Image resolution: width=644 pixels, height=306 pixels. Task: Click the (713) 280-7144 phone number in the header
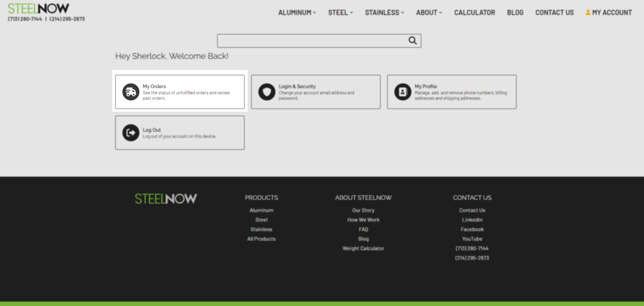(25, 19)
